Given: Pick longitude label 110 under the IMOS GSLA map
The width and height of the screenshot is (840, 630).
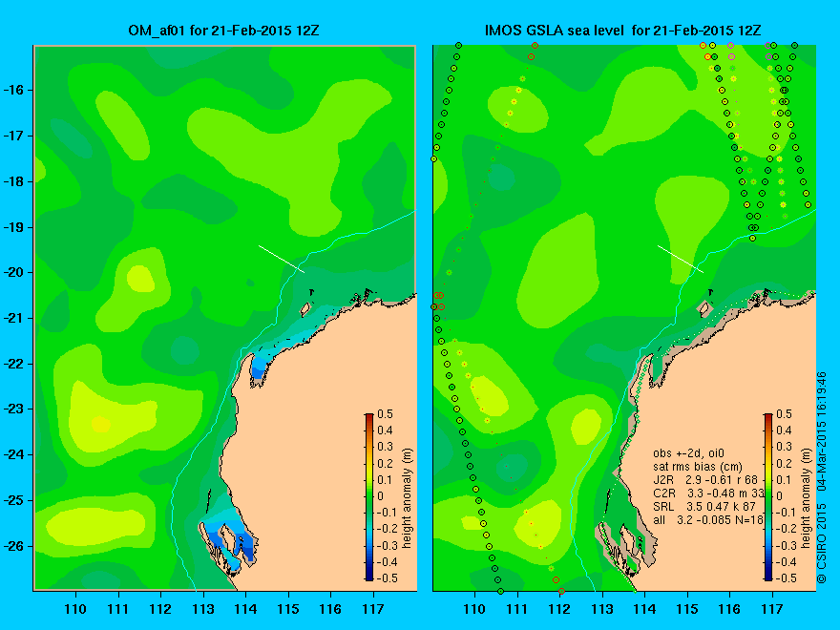Looking at the screenshot, I should click(x=474, y=609).
